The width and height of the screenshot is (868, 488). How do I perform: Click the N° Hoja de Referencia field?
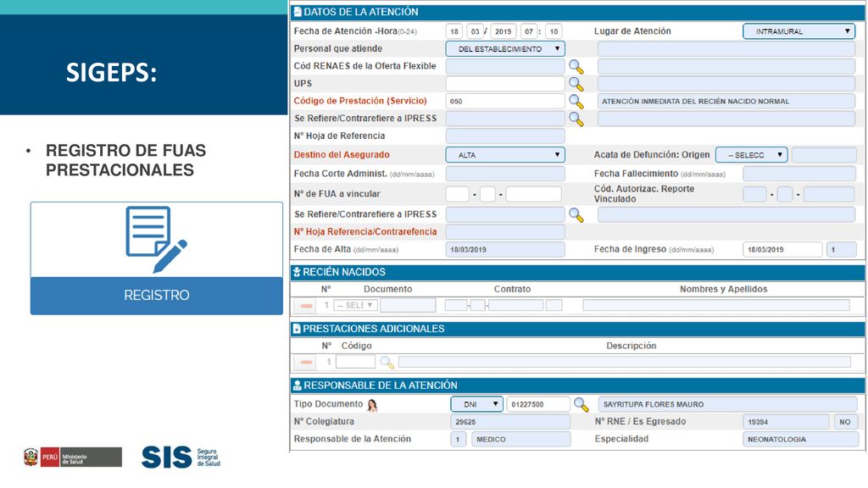(505, 136)
